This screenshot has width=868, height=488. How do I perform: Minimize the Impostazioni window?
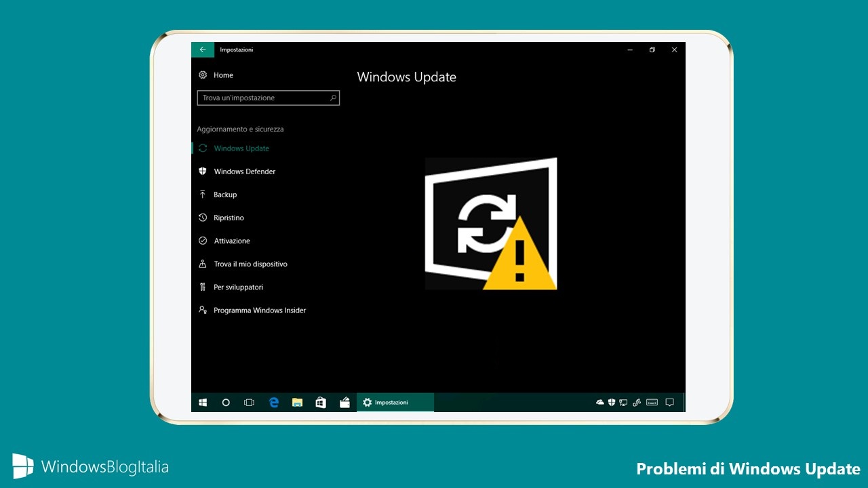click(x=630, y=49)
